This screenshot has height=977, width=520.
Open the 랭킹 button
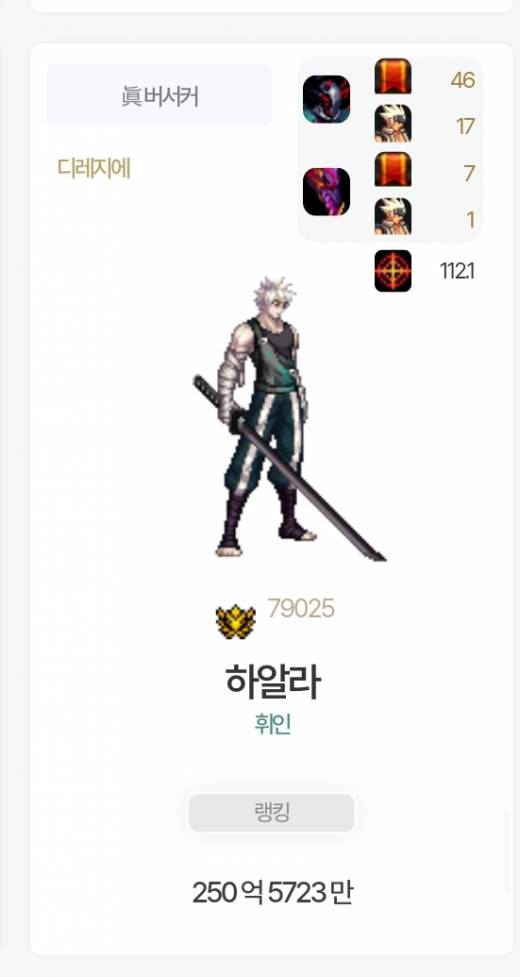(x=272, y=813)
